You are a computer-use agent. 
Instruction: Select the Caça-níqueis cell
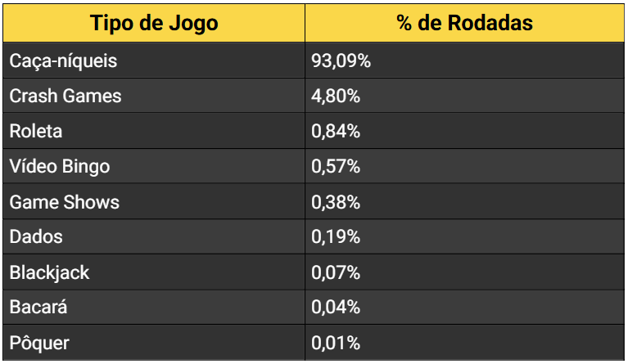click(x=64, y=61)
